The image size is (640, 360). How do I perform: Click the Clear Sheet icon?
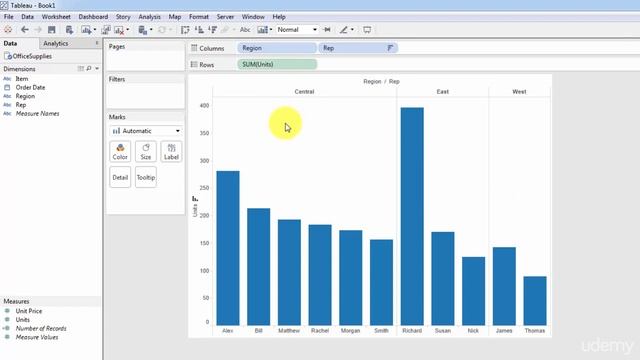[x=119, y=30]
